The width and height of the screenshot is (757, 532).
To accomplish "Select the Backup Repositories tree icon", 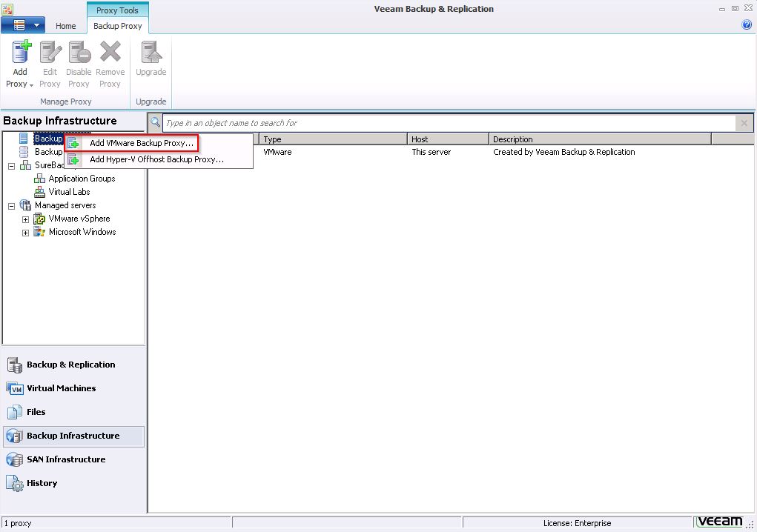I will (x=24, y=152).
